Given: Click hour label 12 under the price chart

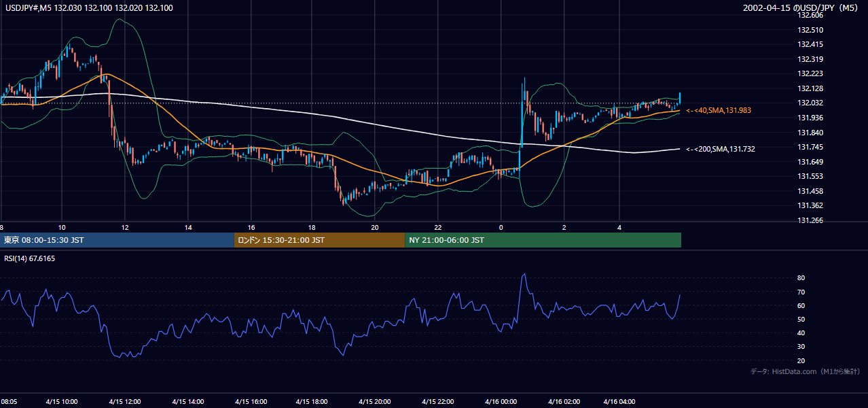Looking at the screenshot, I should click(125, 227).
